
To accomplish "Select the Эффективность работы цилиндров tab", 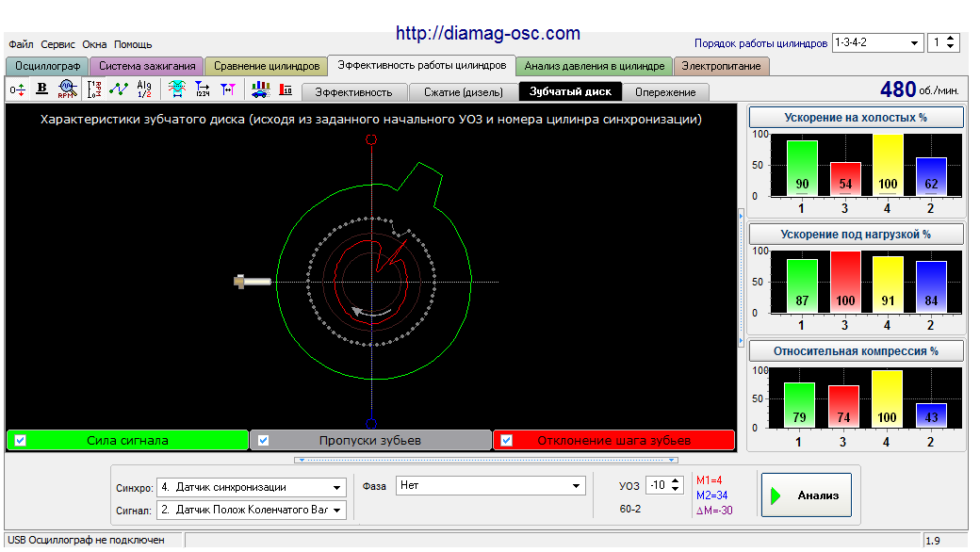I will [x=422, y=65].
